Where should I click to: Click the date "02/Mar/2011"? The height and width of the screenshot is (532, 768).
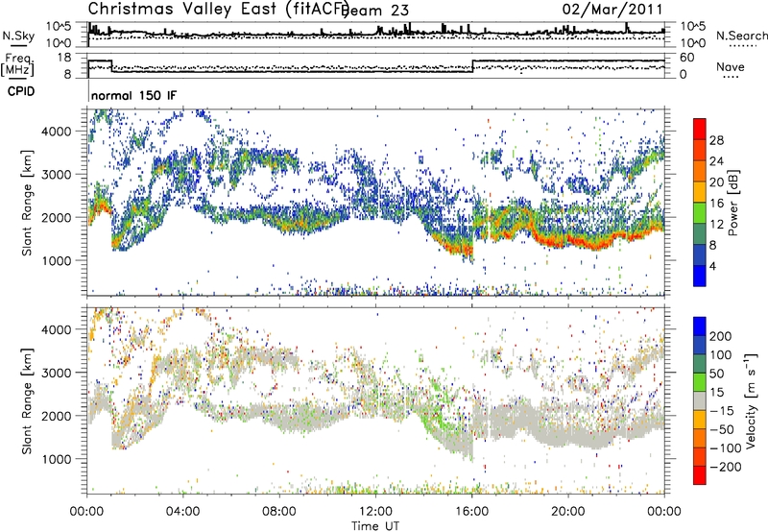click(612, 10)
